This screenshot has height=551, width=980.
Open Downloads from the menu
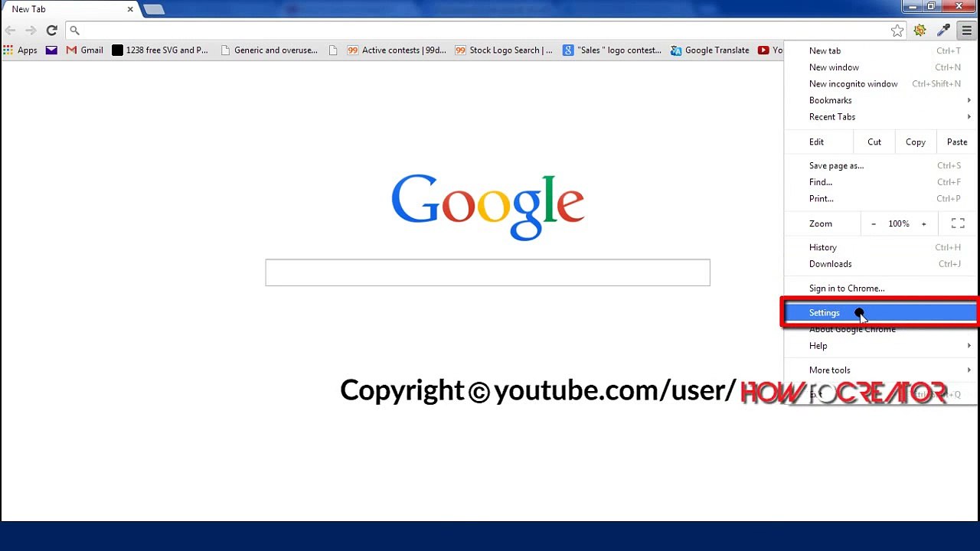pos(881,264)
